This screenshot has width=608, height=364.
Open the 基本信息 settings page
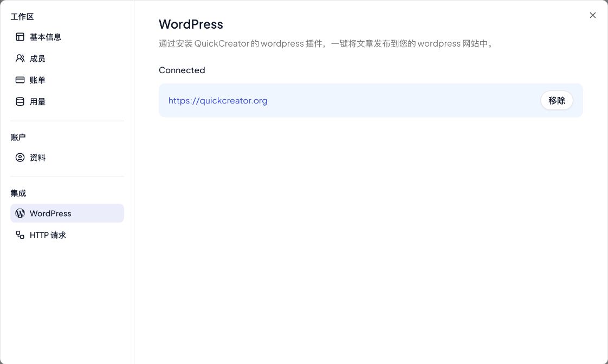(67, 37)
